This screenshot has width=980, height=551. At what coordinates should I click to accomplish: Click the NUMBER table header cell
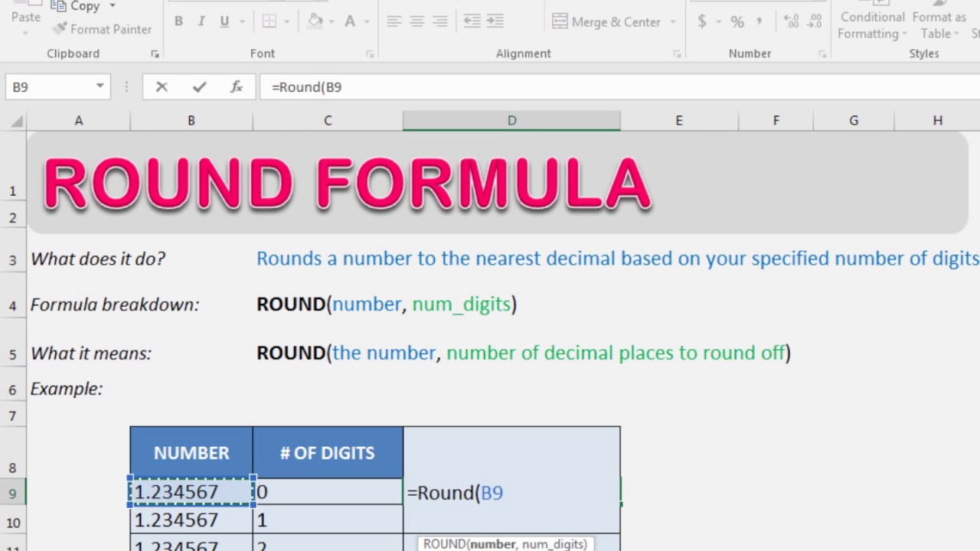(191, 453)
